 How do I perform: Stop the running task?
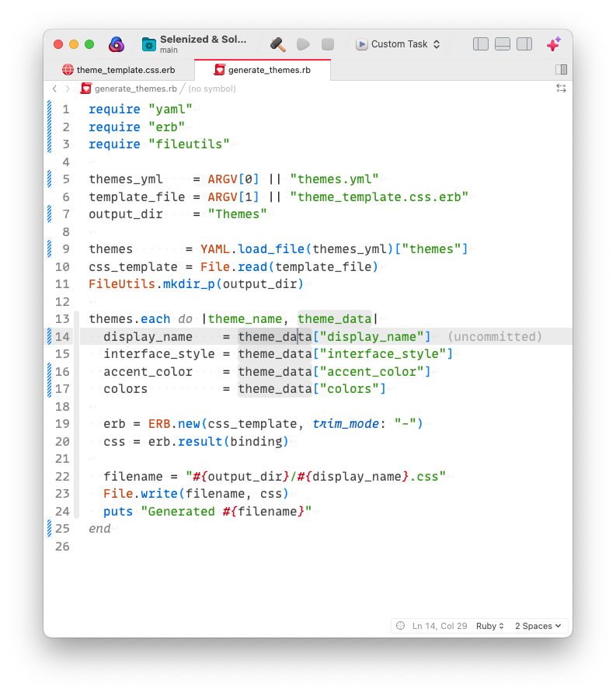tap(328, 44)
